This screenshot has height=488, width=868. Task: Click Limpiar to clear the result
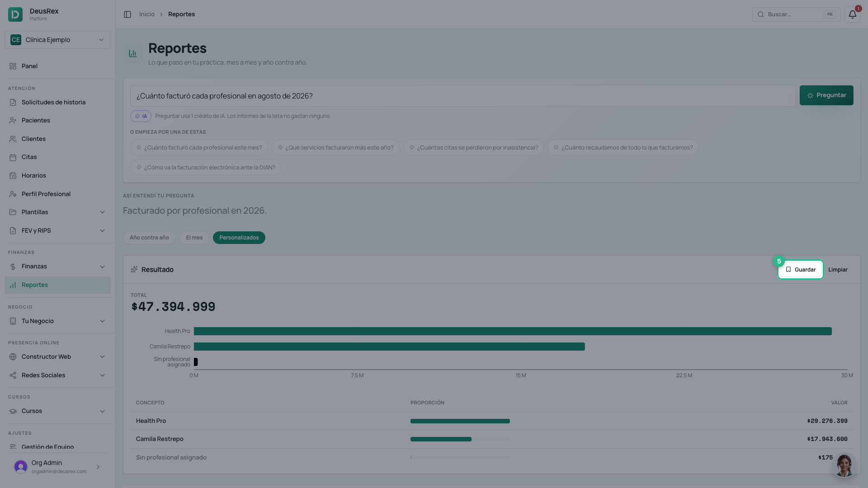click(x=838, y=270)
